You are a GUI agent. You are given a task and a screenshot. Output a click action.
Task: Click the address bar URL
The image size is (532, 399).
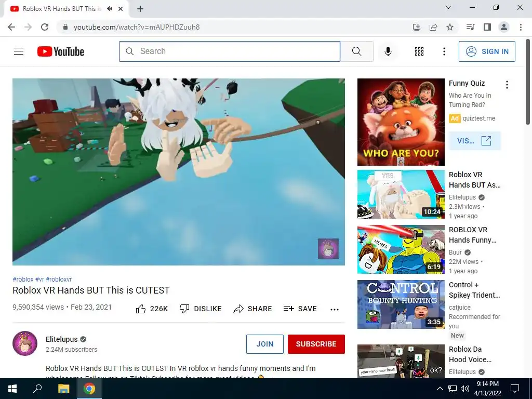click(137, 27)
